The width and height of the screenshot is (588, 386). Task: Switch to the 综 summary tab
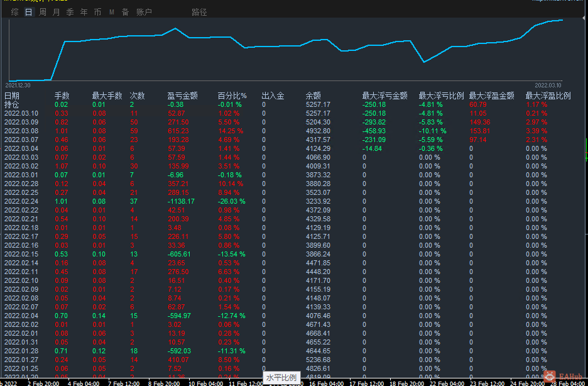14,13
